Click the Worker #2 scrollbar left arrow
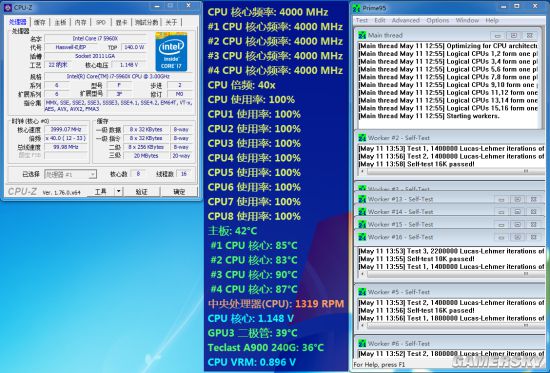550x373 pixels. [362, 171]
